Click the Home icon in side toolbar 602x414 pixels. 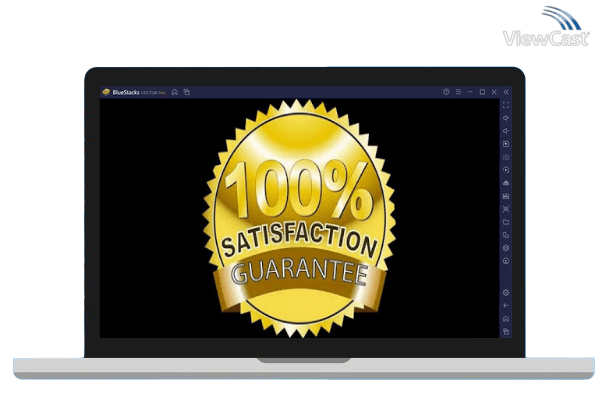[506, 319]
